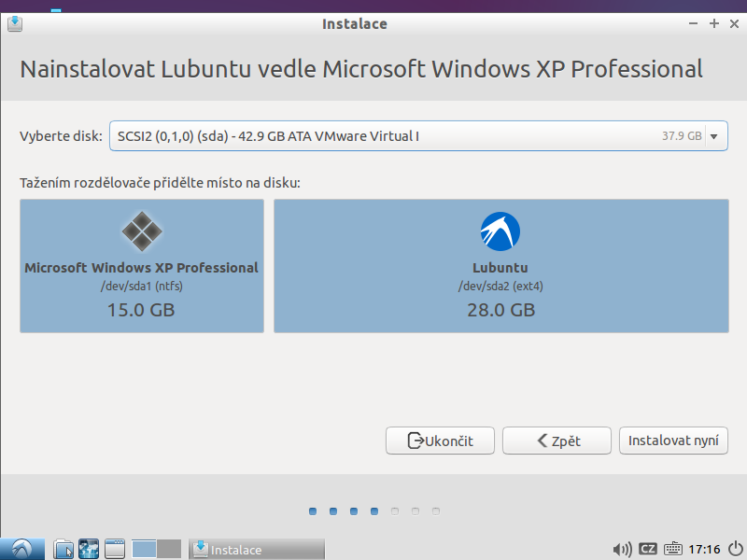The width and height of the screenshot is (747, 560).
Task: Open the volume control in the tray
Action: 622,549
